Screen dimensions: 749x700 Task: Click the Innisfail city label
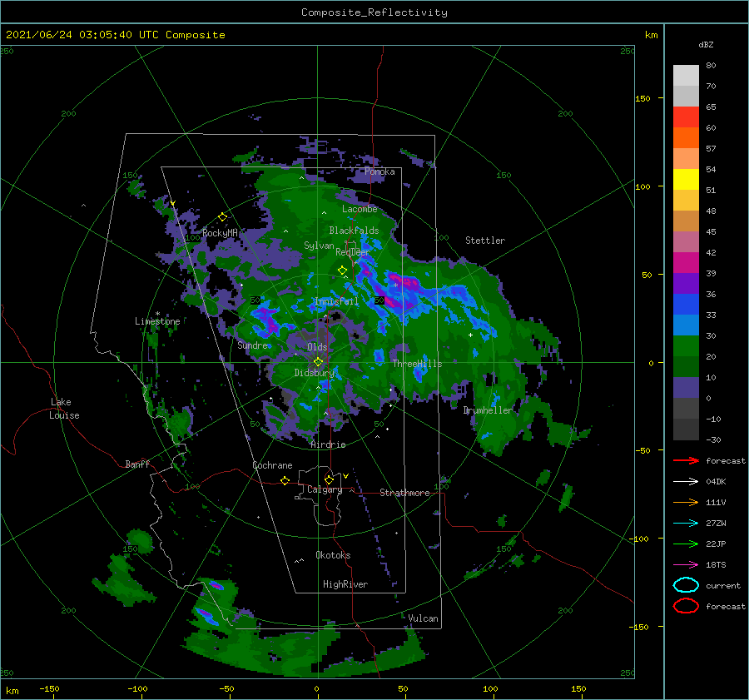click(336, 301)
